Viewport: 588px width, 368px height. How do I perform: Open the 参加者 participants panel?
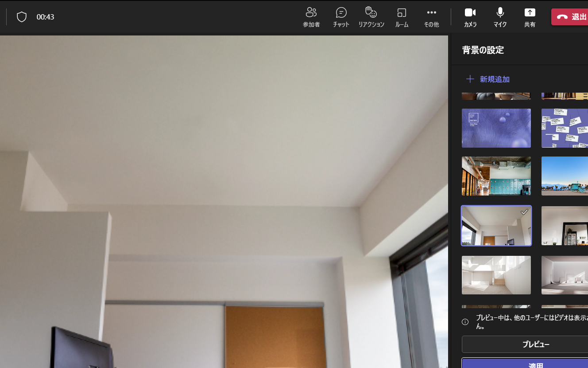311,17
